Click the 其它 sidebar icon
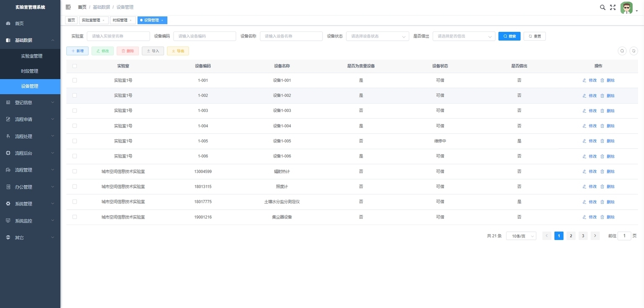The height and width of the screenshot is (308, 644). click(8, 238)
